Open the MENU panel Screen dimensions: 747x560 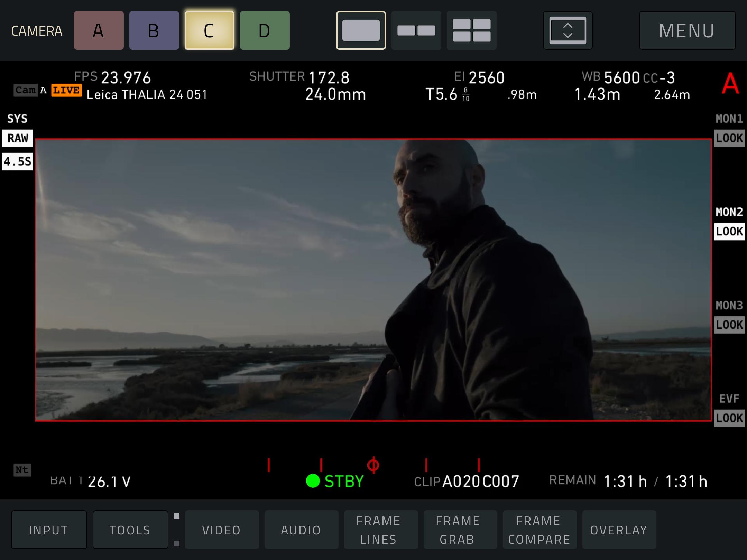point(687,30)
